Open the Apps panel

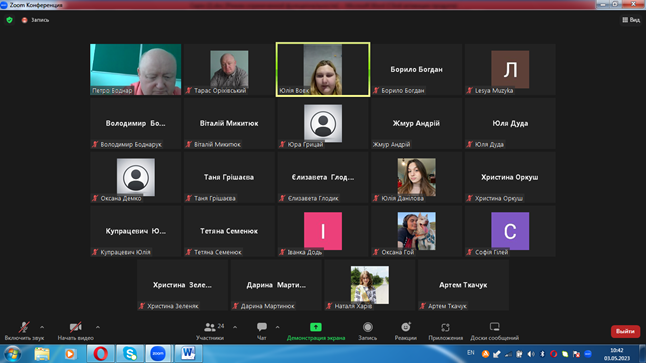click(445, 331)
